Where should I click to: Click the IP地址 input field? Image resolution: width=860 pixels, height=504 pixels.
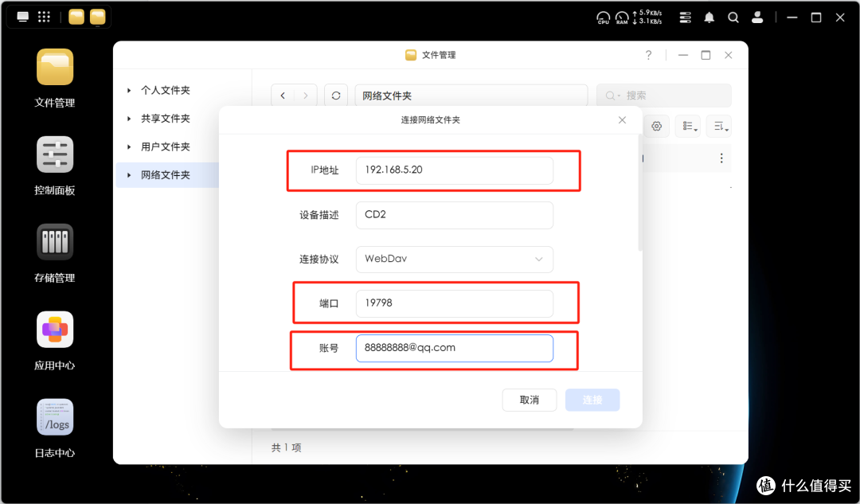point(455,170)
